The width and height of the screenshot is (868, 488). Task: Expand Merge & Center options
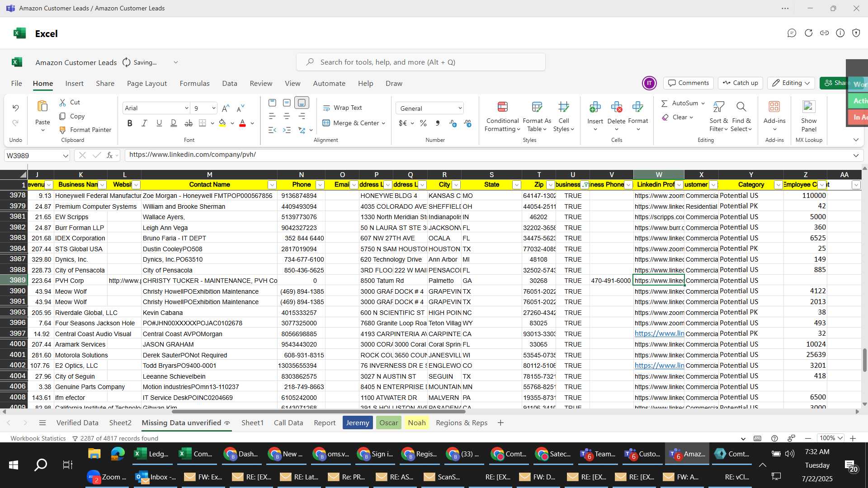tap(383, 123)
